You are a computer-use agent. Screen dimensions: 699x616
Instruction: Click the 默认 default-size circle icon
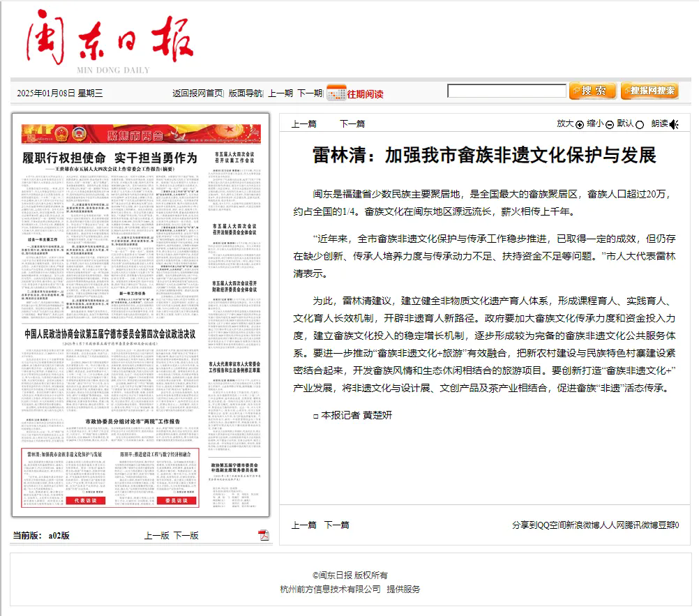[x=639, y=125]
